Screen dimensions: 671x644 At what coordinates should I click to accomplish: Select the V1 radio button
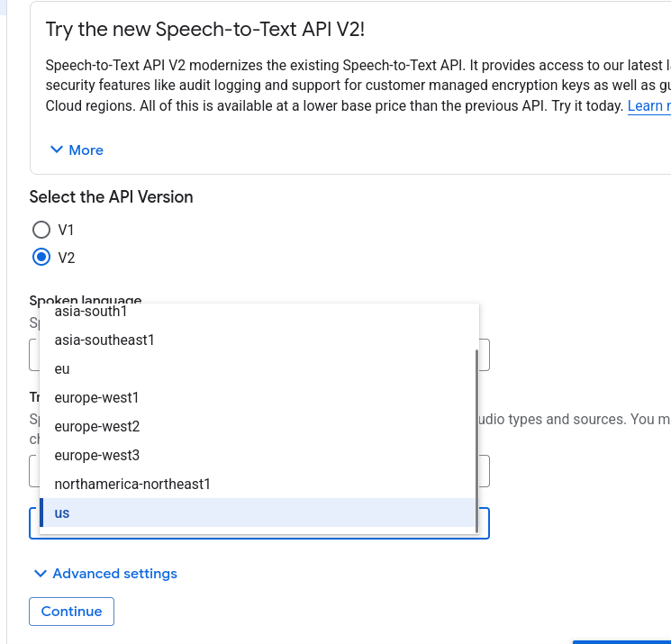click(41, 230)
